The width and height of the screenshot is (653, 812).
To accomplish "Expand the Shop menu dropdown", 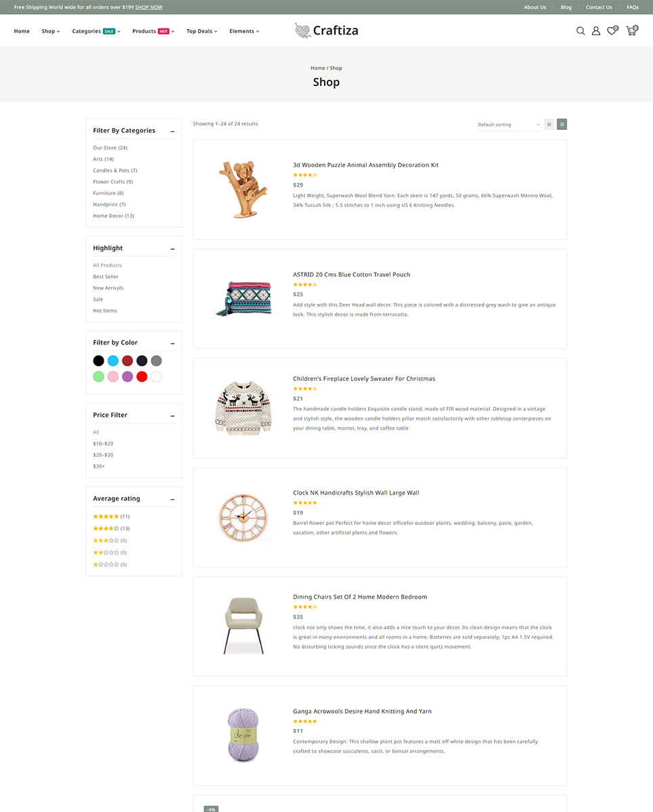I will [51, 31].
